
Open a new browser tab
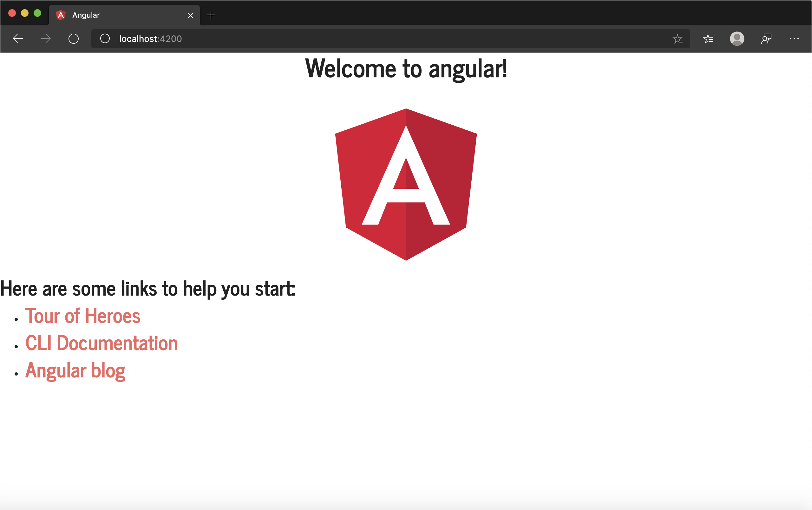pos(211,15)
